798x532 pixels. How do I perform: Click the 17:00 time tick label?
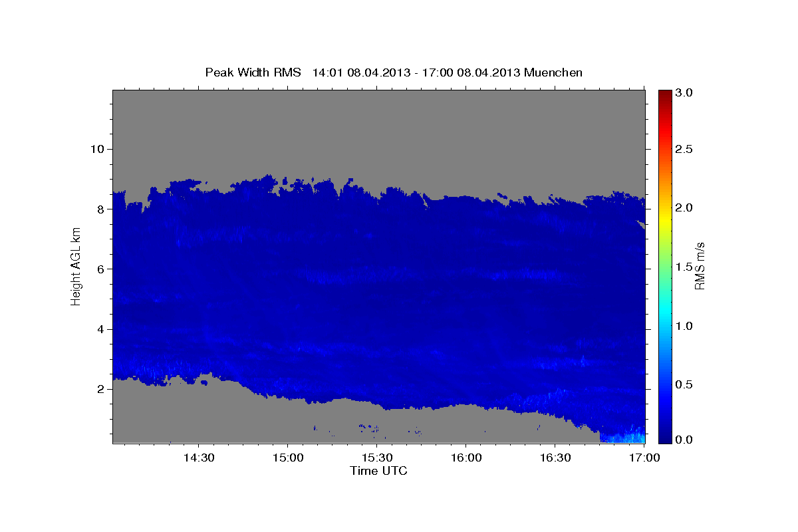(644, 458)
